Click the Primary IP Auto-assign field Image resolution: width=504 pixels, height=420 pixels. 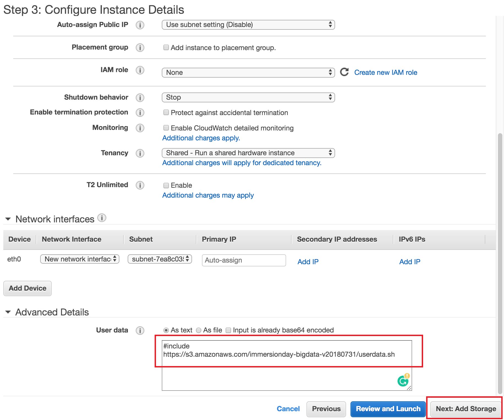244,260
